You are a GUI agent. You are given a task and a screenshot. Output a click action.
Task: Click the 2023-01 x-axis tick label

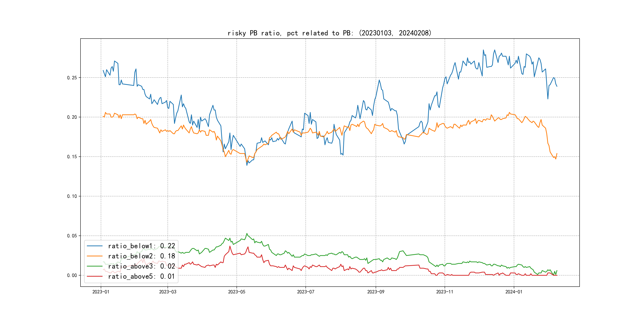(x=101, y=292)
